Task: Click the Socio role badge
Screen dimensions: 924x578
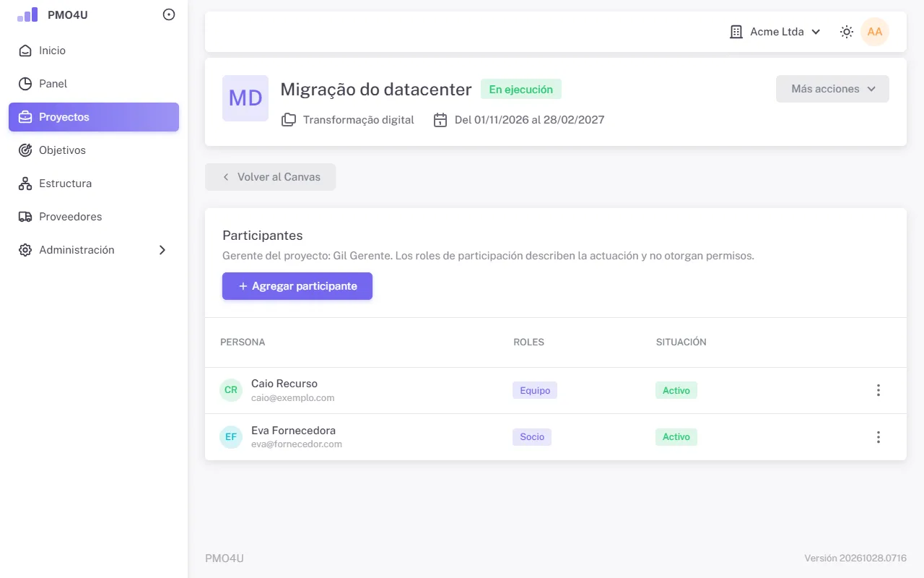Action: (532, 437)
